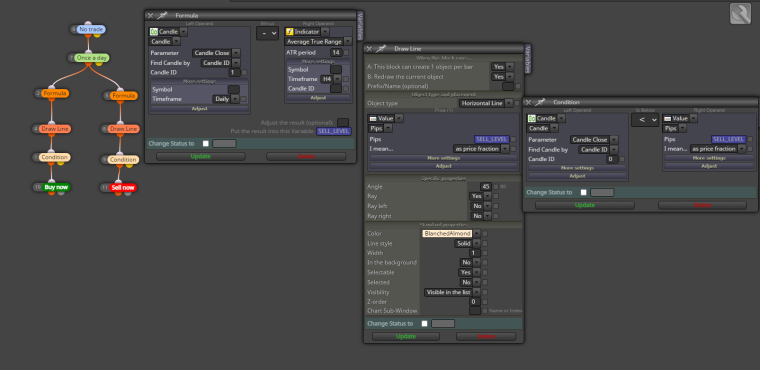Click the Value icon in Draw Line price section
The width and height of the screenshot is (760, 370).
pos(373,118)
